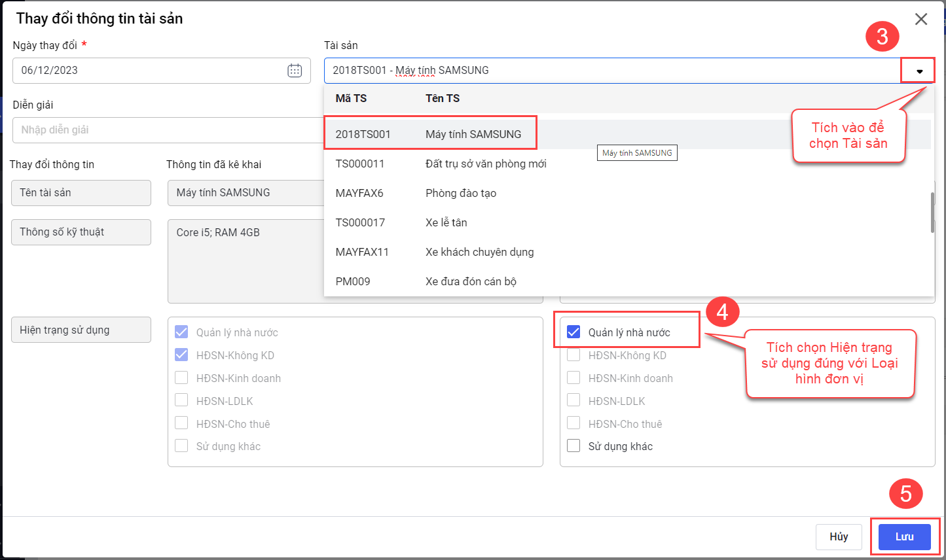Toggle the right-side HĐSN-Cho thuê checkbox
The image size is (946, 560).
(x=573, y=423)
